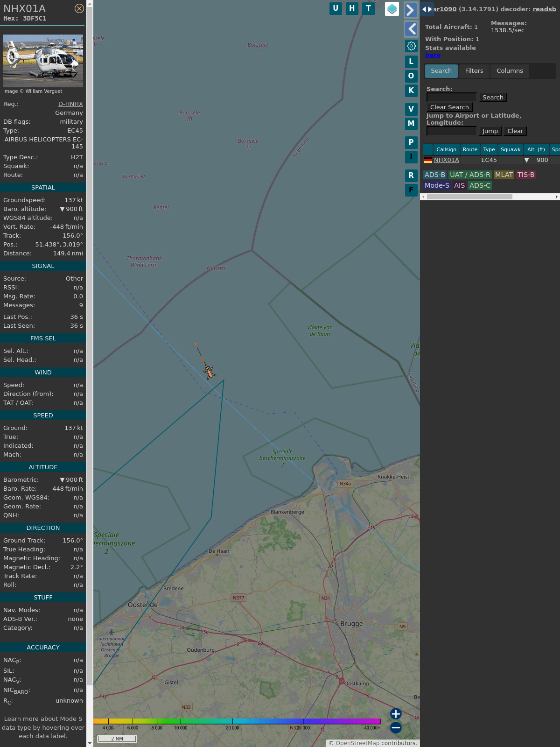This screenshot has height=747, width=560.
Task: Click the UAT / ADS-R source legend
Action: click(x=470, y=175)
